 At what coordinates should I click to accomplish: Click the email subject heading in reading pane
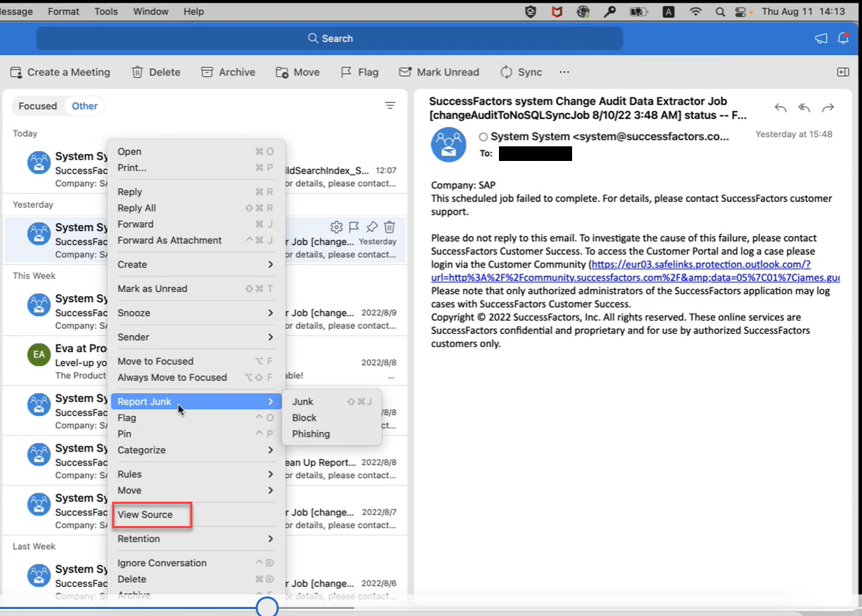pos(588,108)
